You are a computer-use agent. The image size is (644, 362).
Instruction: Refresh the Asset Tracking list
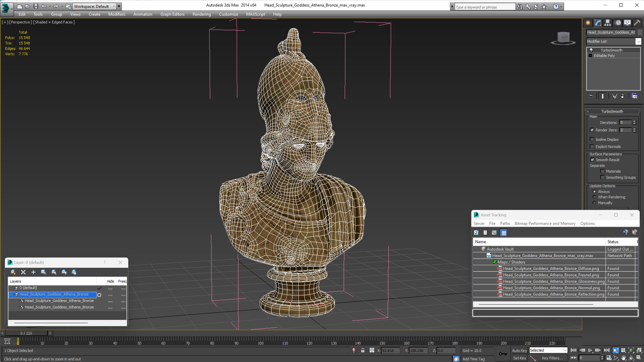(476, 233)
